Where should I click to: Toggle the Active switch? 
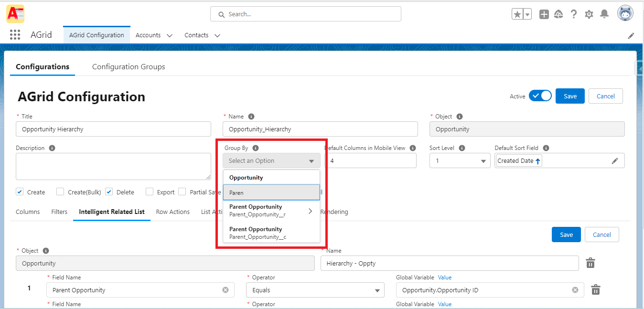point(540,96)
